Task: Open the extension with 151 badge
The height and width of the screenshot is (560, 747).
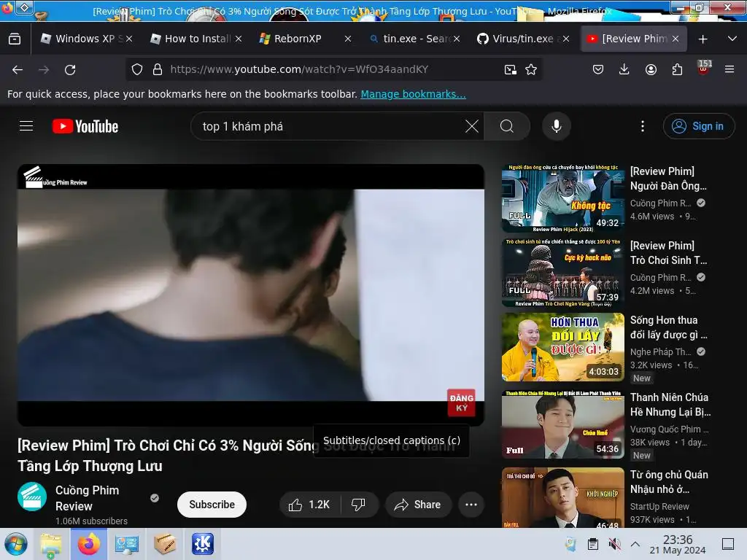Action: (x=704, y=68)
